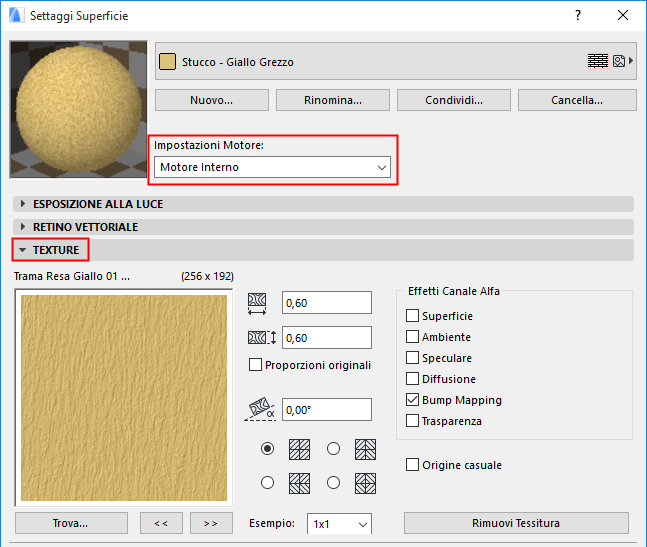Click the Rinomina... button
Screen dimensions: 647x547
click(x=333, y=100)
